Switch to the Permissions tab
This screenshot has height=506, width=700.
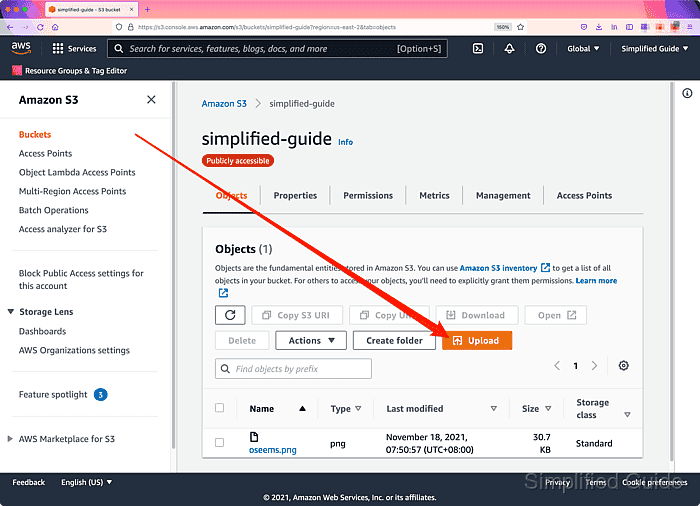coord(368,196)
